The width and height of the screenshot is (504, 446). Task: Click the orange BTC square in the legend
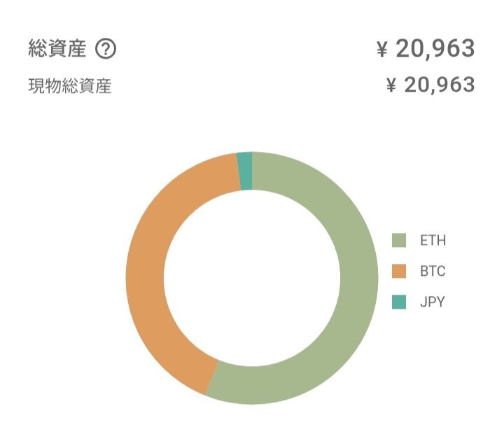(399, 271)
